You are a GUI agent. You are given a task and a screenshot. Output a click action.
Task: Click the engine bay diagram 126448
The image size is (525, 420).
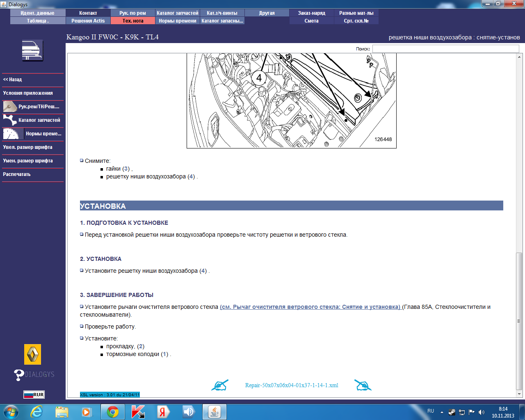coord(292,100)
